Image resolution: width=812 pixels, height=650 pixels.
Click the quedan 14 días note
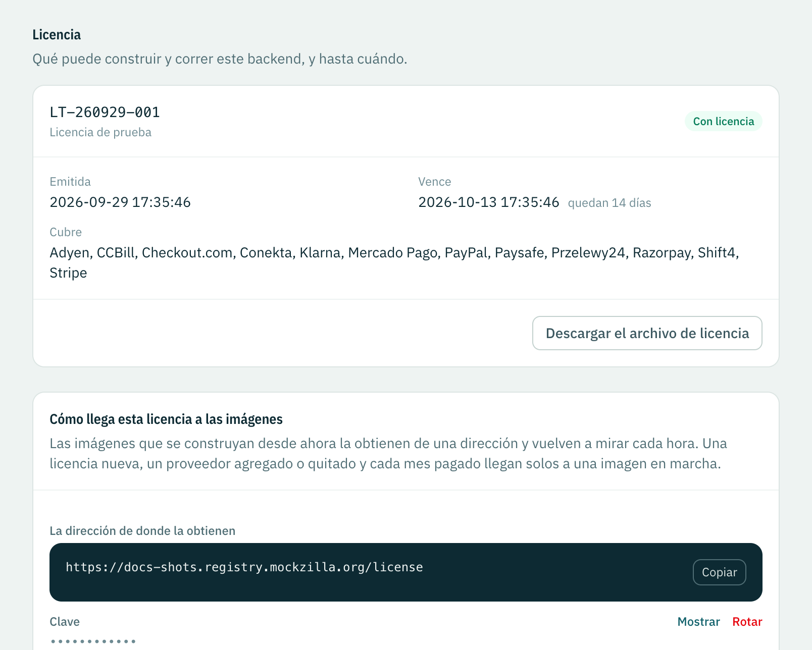click(x=609, y=203)
